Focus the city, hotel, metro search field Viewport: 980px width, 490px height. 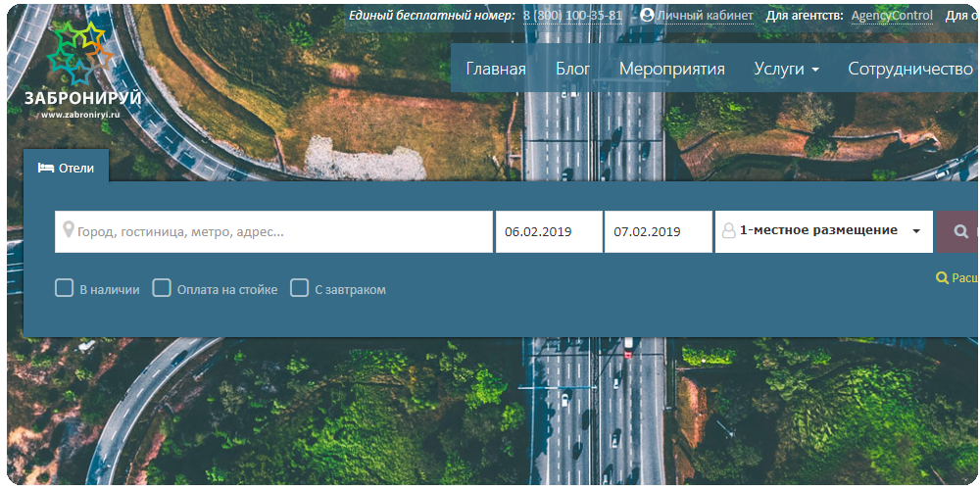click(x=273, y=231)
